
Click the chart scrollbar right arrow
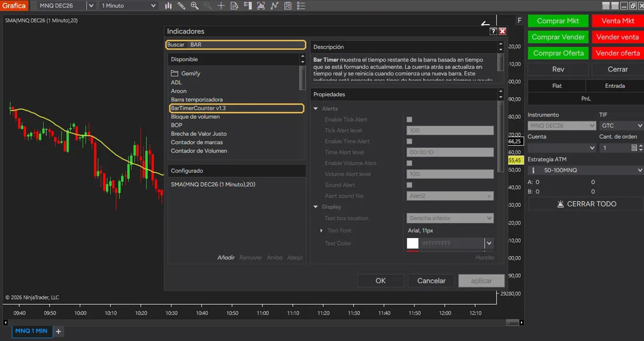[522, 323]
